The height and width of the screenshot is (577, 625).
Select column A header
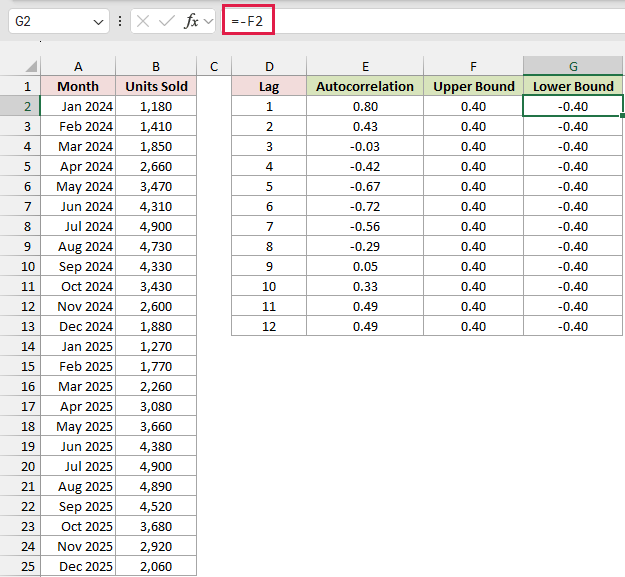coord(78,66)
